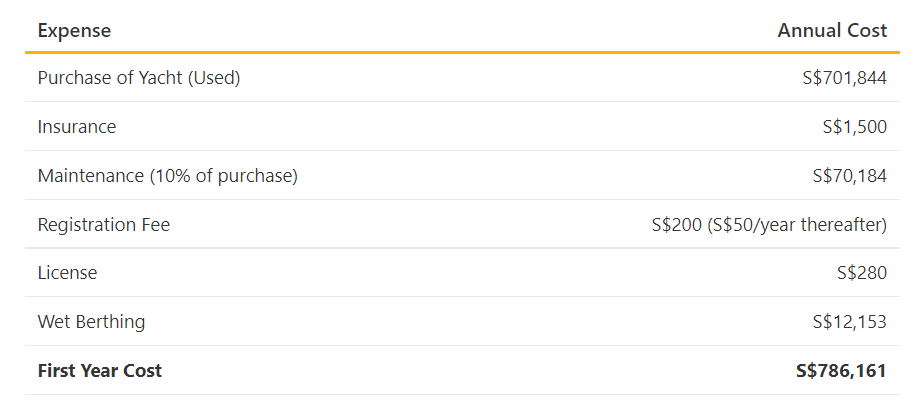Screen dimensions: 917x407
Task: Select the Wet Berthing label
Action: point(91,322)
